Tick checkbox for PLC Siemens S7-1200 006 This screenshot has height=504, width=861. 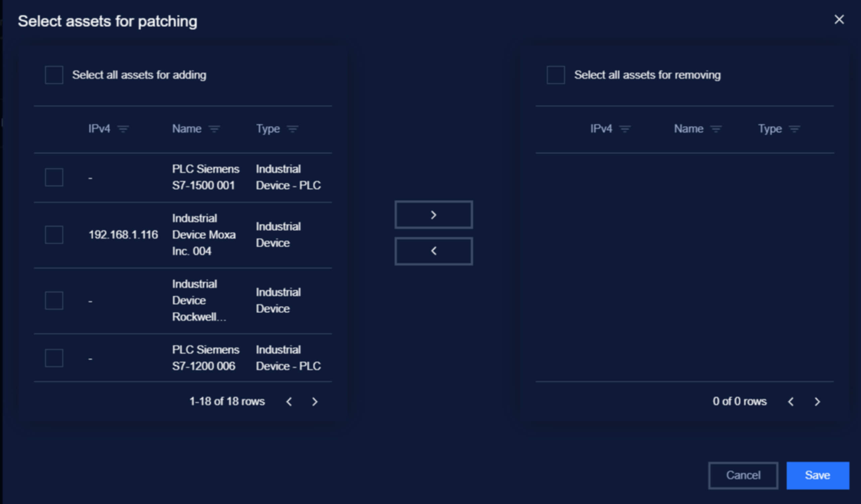coord(54,358)
